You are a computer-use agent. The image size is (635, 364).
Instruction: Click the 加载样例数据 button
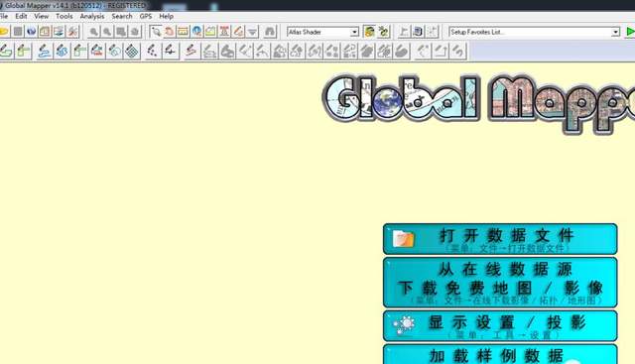click(x=500, y=354)
